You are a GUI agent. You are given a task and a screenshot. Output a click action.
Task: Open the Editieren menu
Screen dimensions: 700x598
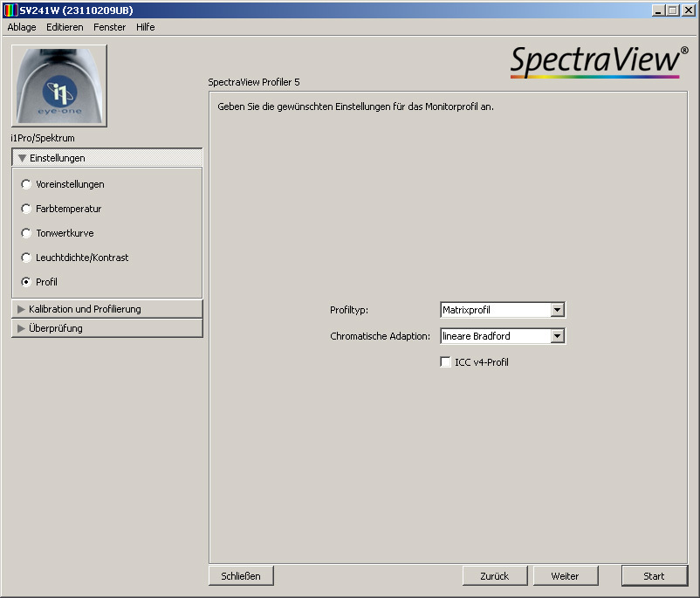(65, 27)
